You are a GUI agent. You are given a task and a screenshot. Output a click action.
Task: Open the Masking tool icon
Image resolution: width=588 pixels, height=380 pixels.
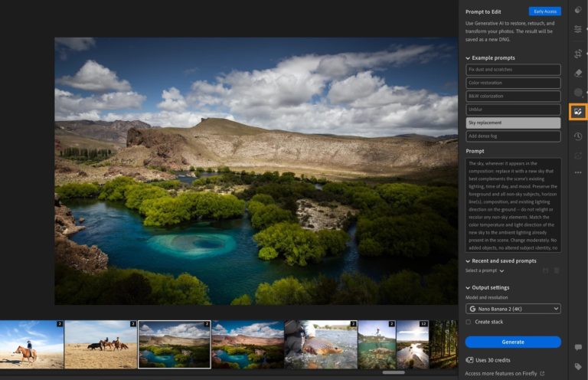point(578,92)
